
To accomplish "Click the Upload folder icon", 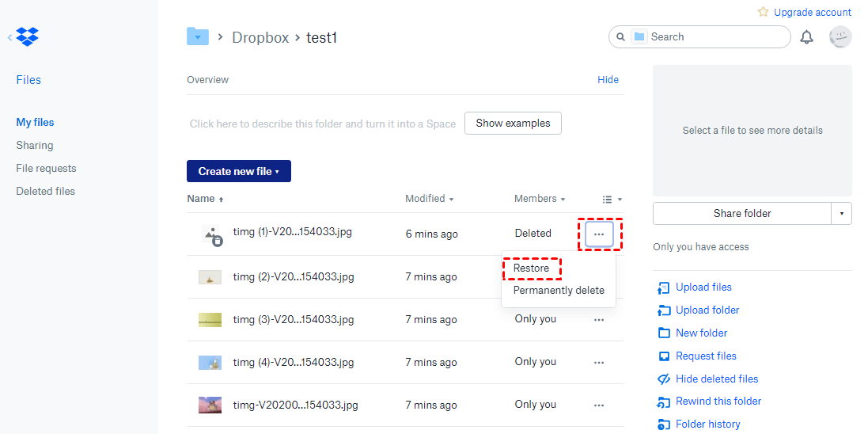I will pos(663,310).
